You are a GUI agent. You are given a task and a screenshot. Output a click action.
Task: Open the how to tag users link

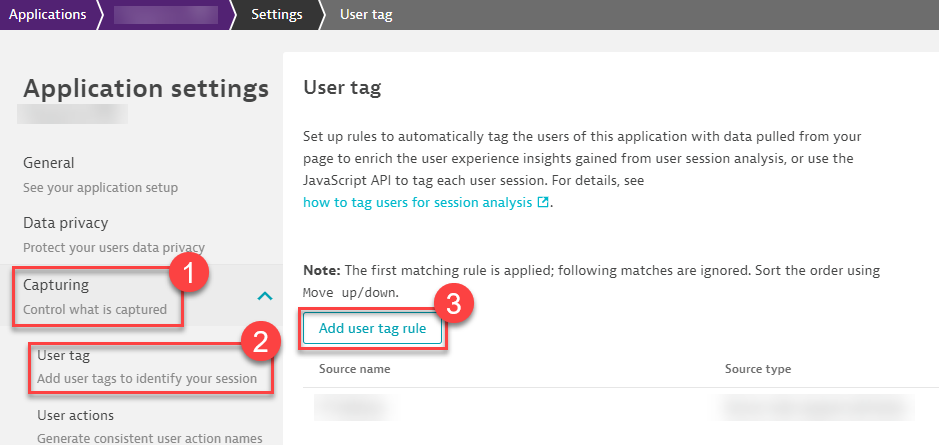click(x=419, y=202)
